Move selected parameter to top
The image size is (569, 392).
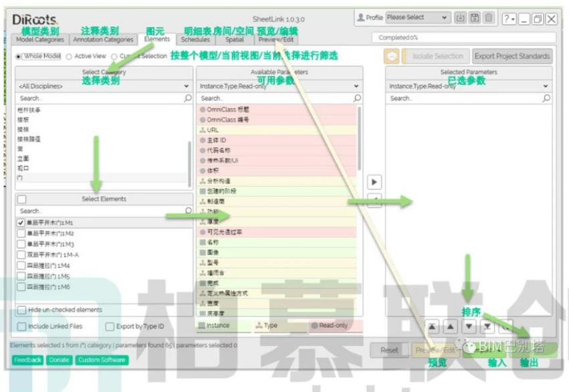coord(432,327)
